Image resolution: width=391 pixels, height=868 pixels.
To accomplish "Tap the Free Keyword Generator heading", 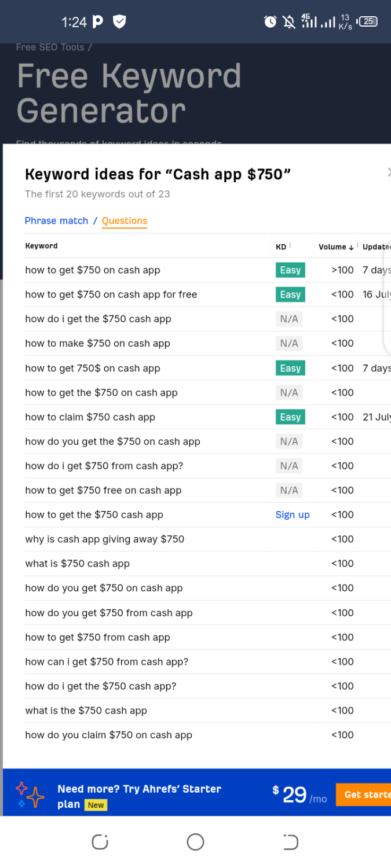I will [x=129, y=93].
